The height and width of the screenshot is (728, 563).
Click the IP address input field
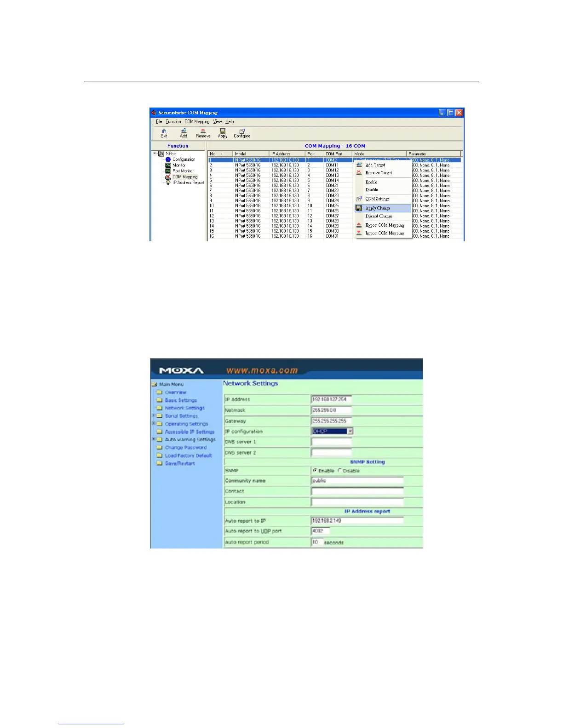tap(332, 399)
